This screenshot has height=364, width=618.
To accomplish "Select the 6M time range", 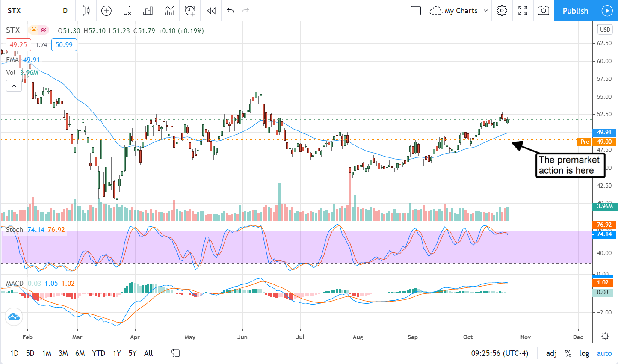I will 80,353.
